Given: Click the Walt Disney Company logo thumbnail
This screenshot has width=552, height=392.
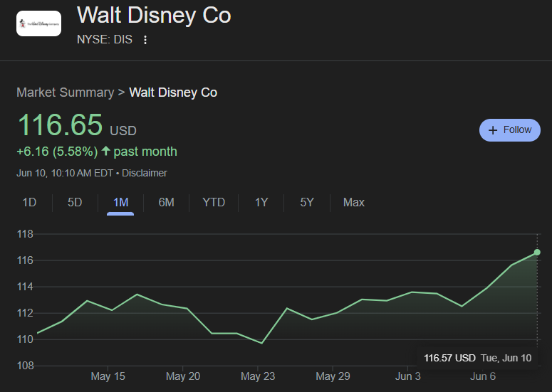Looking at the screenshot, I should pos(38,23).
